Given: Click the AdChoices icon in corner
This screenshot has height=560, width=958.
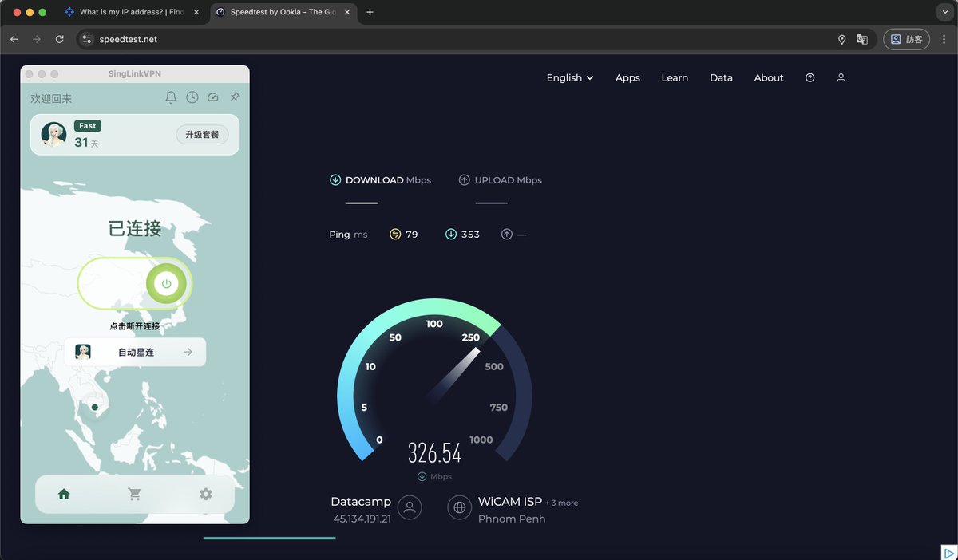Looking at the screenshot, I should [x=949, y=552].
